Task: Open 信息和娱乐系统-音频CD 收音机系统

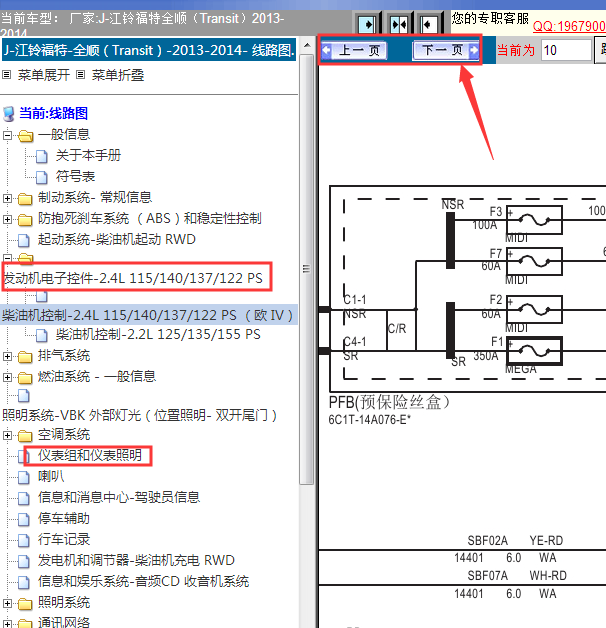Action: click(x=143, y=581)
